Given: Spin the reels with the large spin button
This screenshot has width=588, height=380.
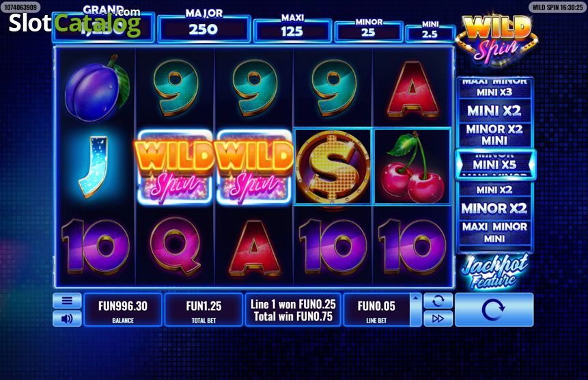Looking at the screenshot, I should pyautogui.click(x=494, y=310).
